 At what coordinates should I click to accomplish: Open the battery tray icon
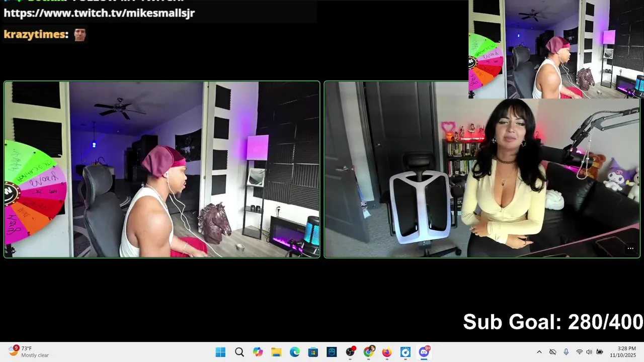point(600,352)
